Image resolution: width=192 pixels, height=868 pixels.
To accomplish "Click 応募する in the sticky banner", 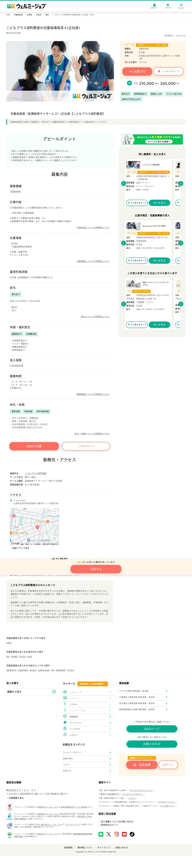I will point(96,569).
